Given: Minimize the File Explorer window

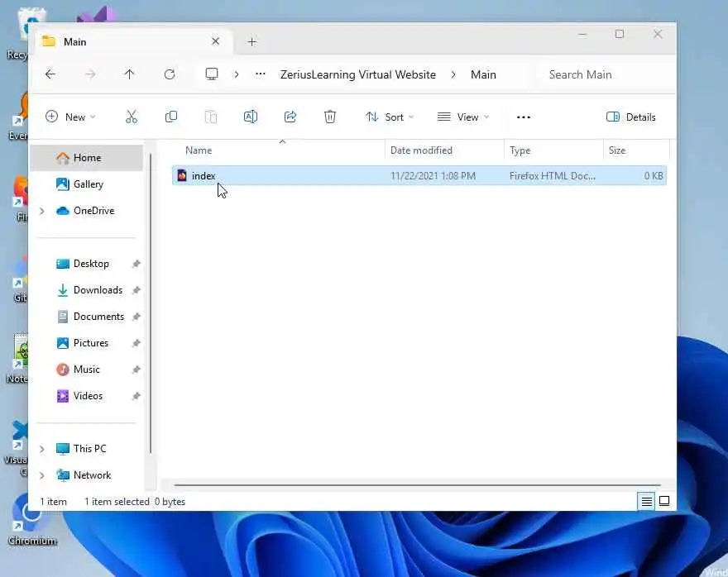Looking at the screenshot, I should [x=582, y=35].
